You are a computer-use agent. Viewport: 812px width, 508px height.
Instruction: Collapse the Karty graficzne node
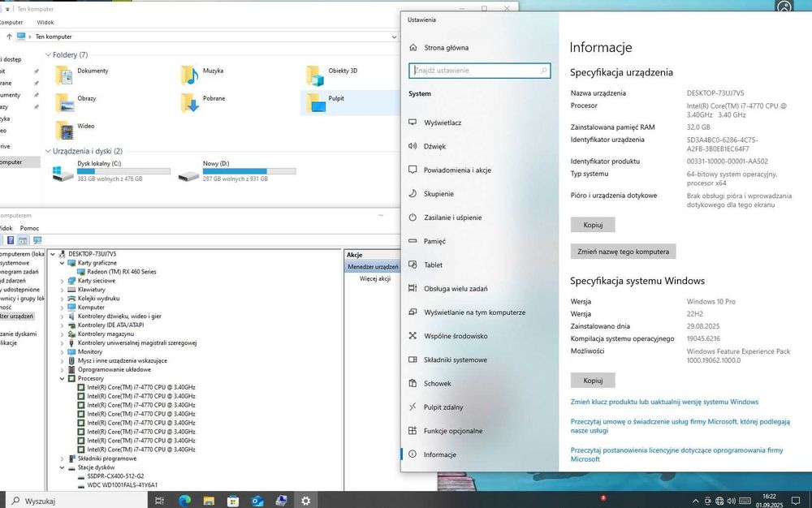(x=63, y=263)
